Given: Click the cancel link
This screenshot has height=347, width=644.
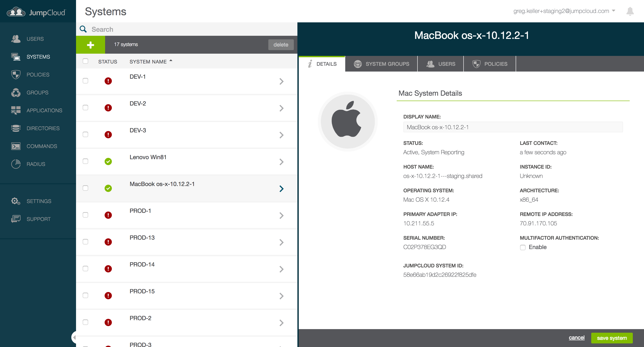Looking at the screenshot, I should point(576,338).
